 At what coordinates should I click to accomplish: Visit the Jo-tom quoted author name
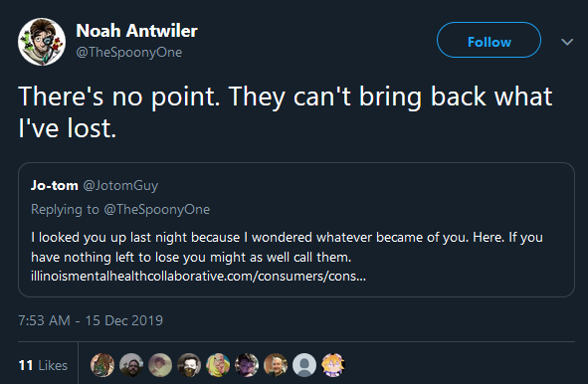[x=55, y=185]
